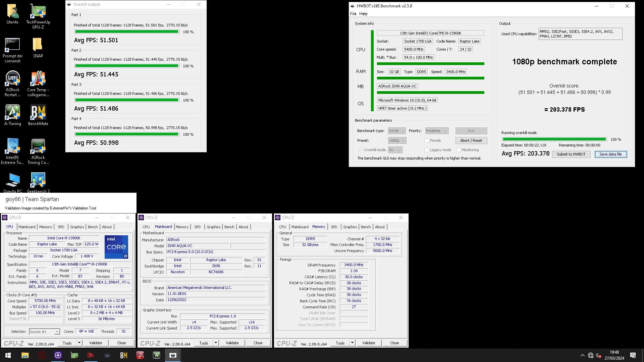The height and width of the screenshot is (362, 644).
Task: Click Close in the Memory CPU-Z window
Action: pos(394,343)
